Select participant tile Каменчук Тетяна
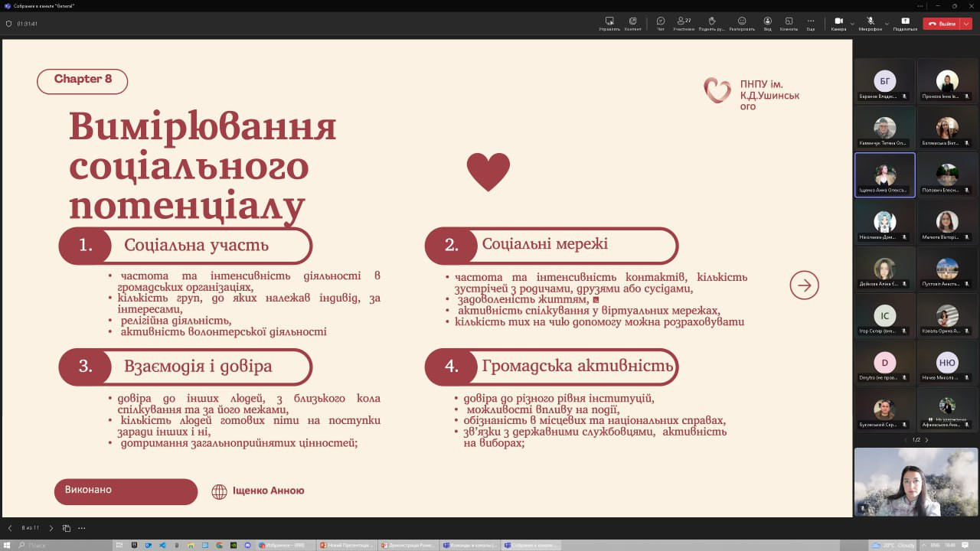 tap(885, 128)
